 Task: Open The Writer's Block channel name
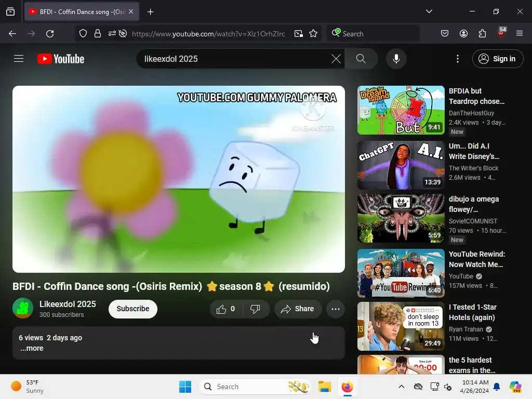(473, 168)
